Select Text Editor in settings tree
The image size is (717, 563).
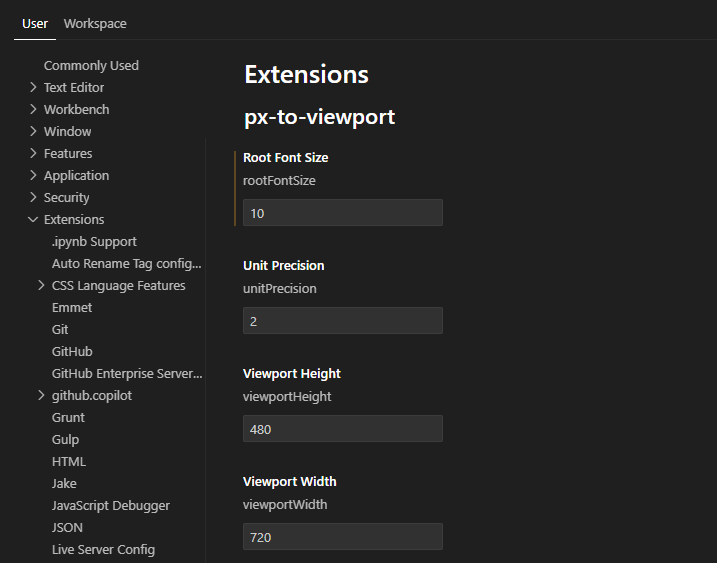pyautogui.click(x=74, y=87)
